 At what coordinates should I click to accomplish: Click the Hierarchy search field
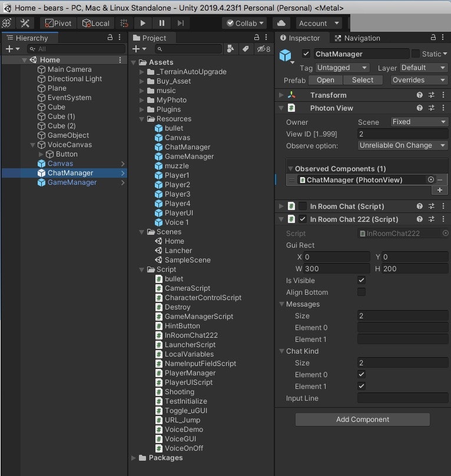(76, 49)
